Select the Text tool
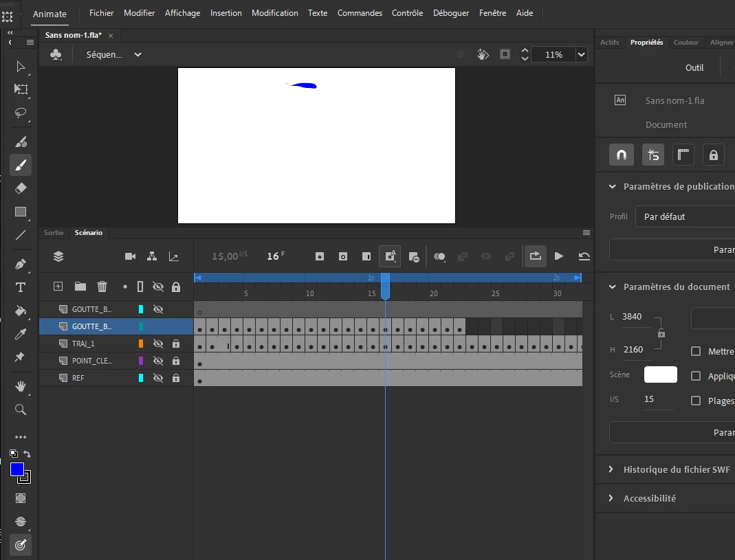This screenshot has height=560, width=735. point(21,287)
